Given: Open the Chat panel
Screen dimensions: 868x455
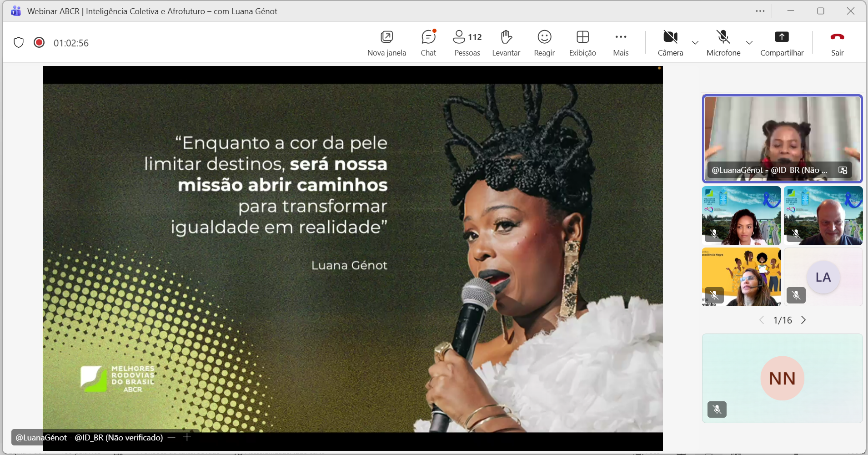Looking at the screenshot, I should coord(428,43).
